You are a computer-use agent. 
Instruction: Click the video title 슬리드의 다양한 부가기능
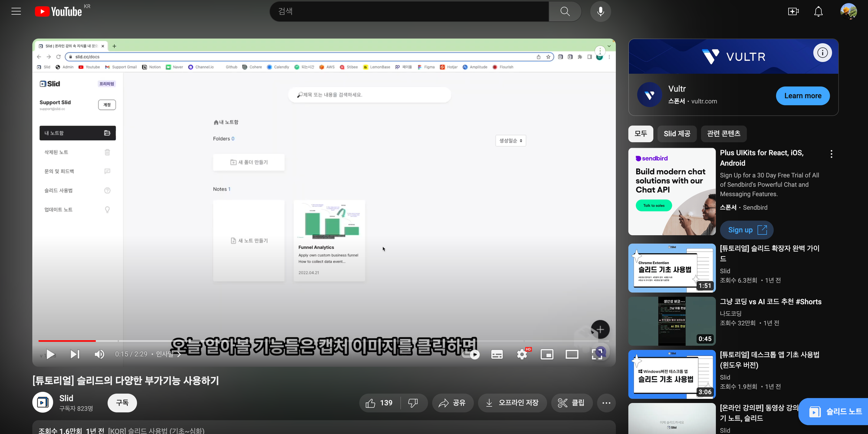point(126,381)
